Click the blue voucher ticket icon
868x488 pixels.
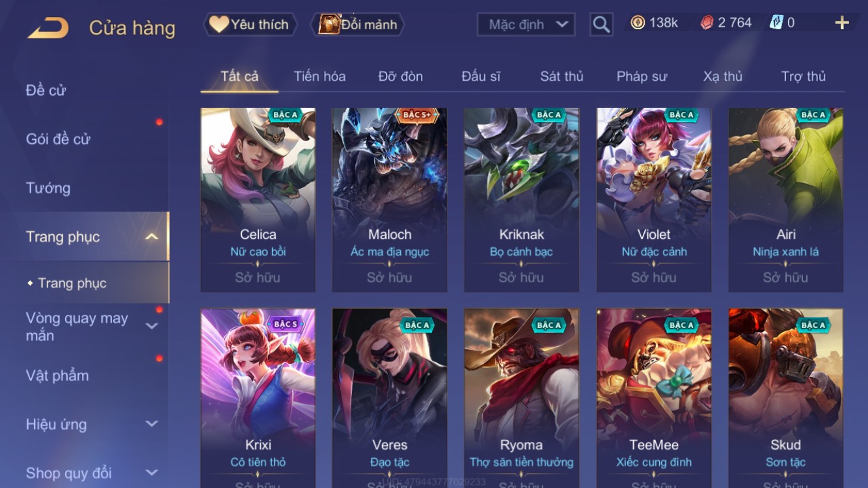pyautogui.click(x=776, y=23)
